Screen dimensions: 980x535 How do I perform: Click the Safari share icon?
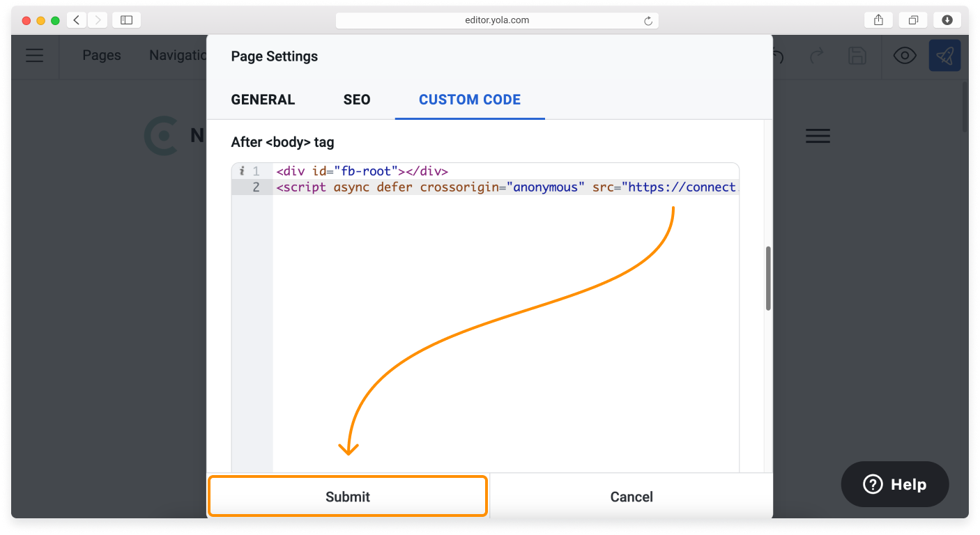click(878, 20)
